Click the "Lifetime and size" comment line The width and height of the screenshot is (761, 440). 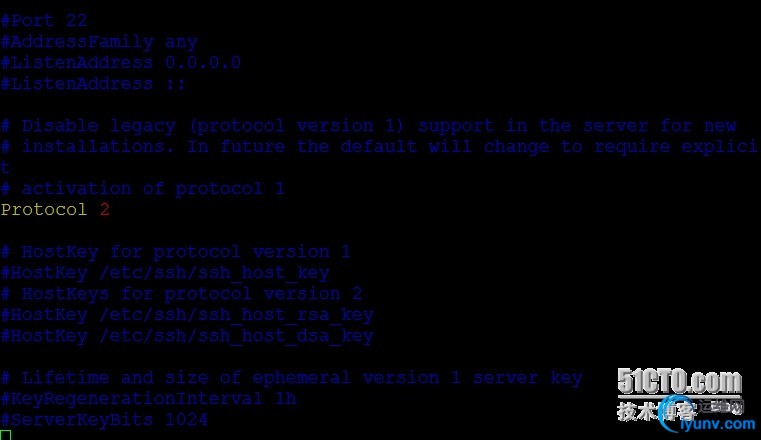coord(291,378)
